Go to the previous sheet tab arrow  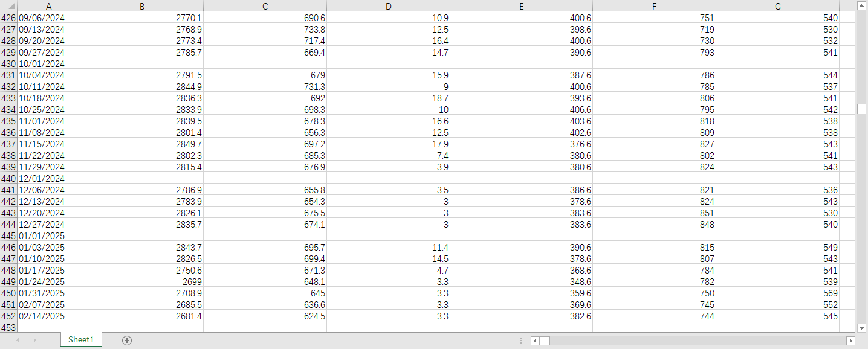pos(18,341)
